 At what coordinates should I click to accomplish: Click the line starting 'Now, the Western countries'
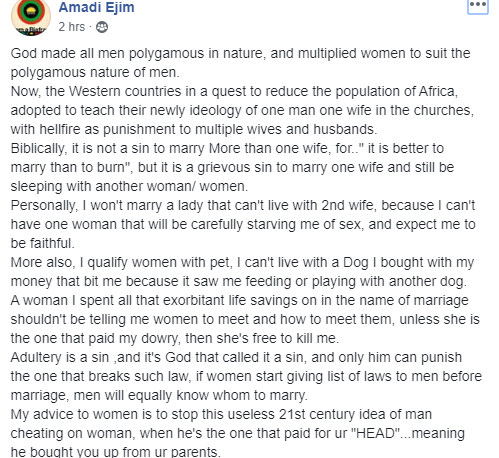coord(234,91)
